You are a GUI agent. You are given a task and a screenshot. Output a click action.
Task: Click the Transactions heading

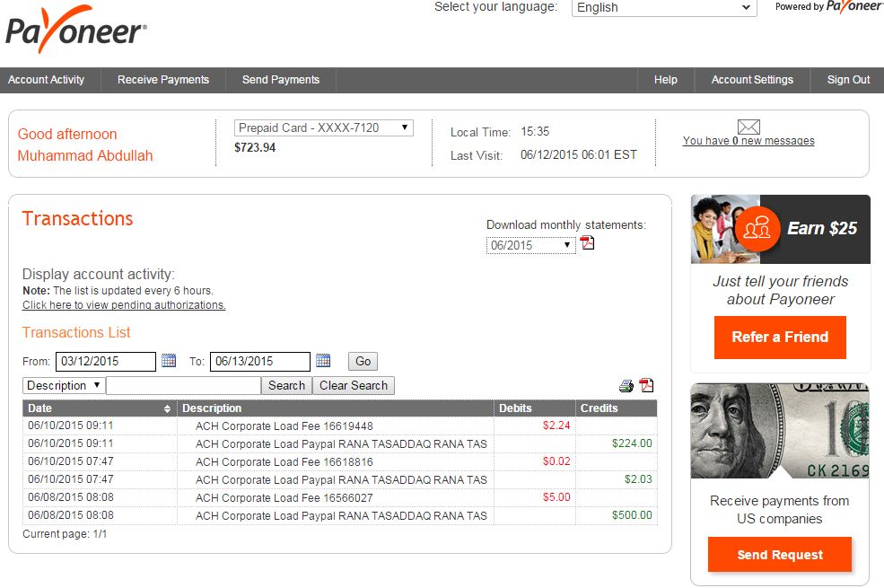pos(78,219)
